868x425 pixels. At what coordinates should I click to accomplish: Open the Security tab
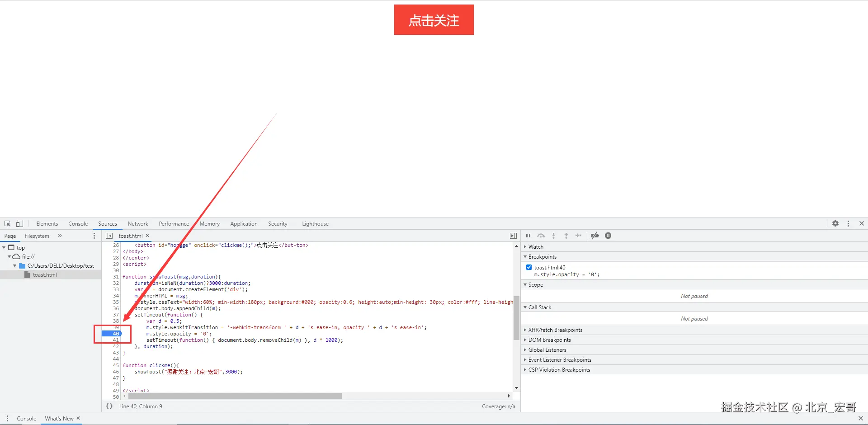click(x=278, y=224)
